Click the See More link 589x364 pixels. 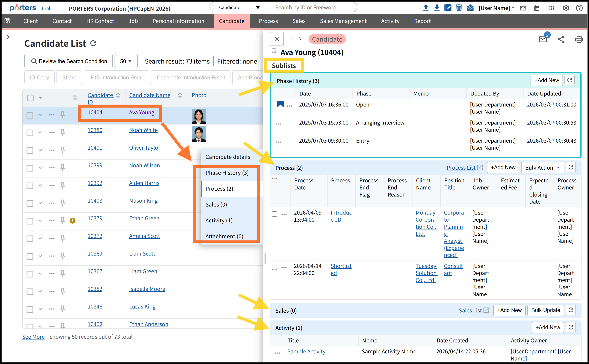(33, 337)
